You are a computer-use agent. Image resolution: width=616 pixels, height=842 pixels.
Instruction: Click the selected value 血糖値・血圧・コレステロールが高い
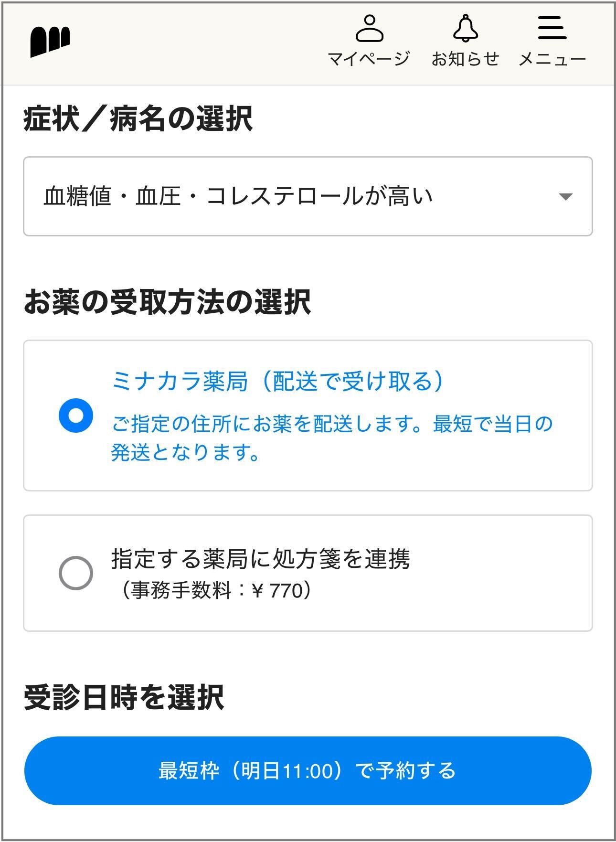point(238,196)
